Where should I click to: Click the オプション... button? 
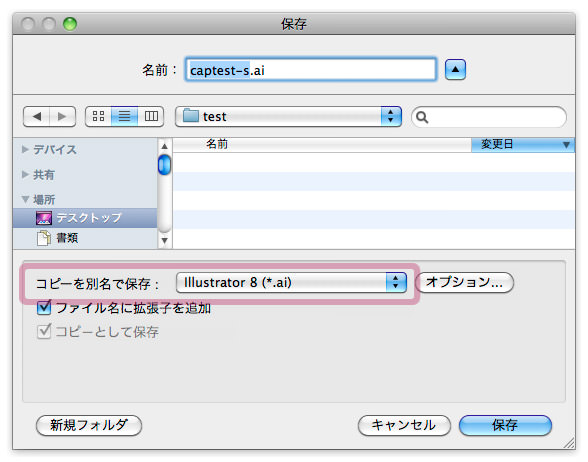[464, 282]
